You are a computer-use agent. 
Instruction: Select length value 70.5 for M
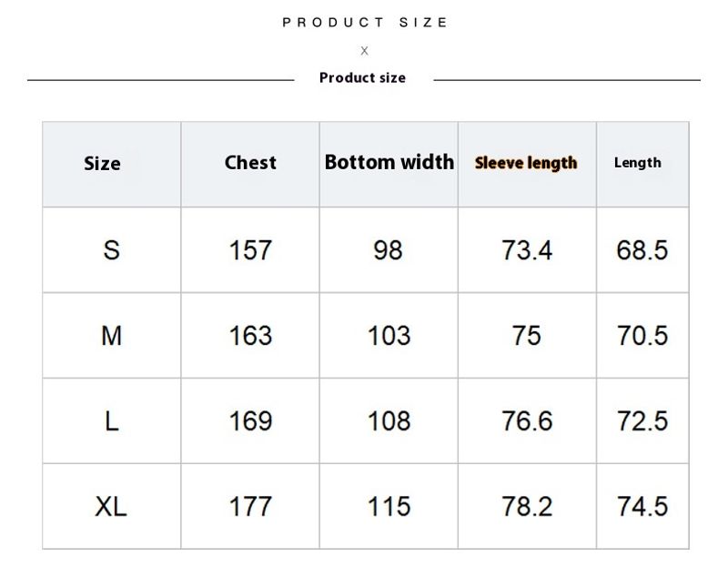pyautogui.click(x=642, y=336)
